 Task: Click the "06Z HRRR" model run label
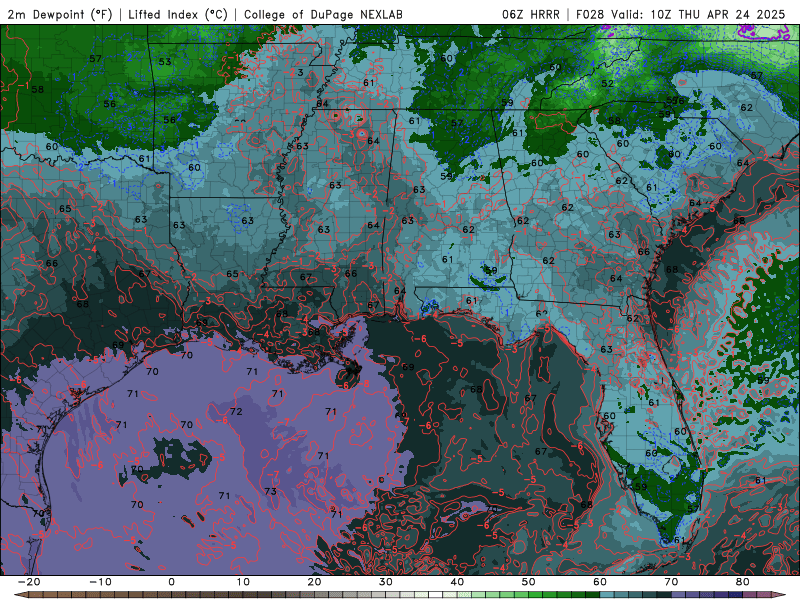pos(531,14)
